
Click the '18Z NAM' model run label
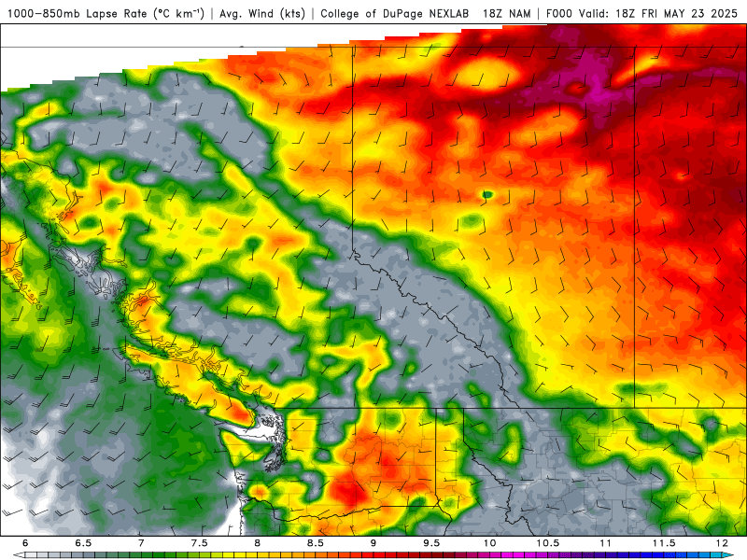(506, 13)
